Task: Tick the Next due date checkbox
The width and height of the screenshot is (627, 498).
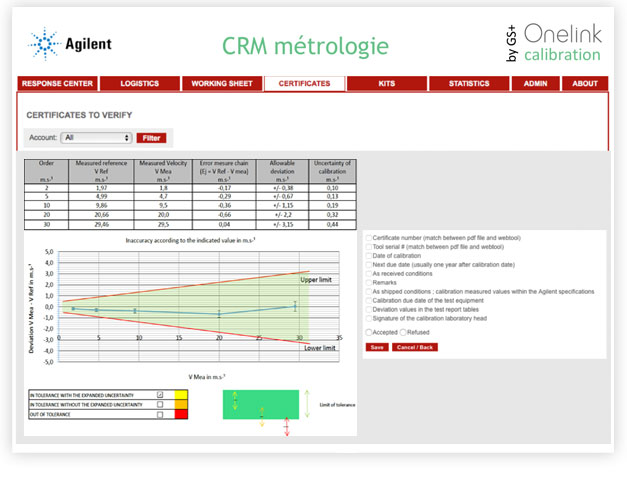Action: (x=369, y=265)
